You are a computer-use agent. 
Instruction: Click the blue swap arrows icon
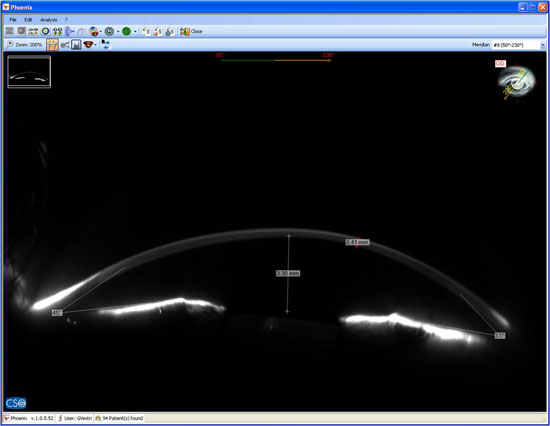106,45
